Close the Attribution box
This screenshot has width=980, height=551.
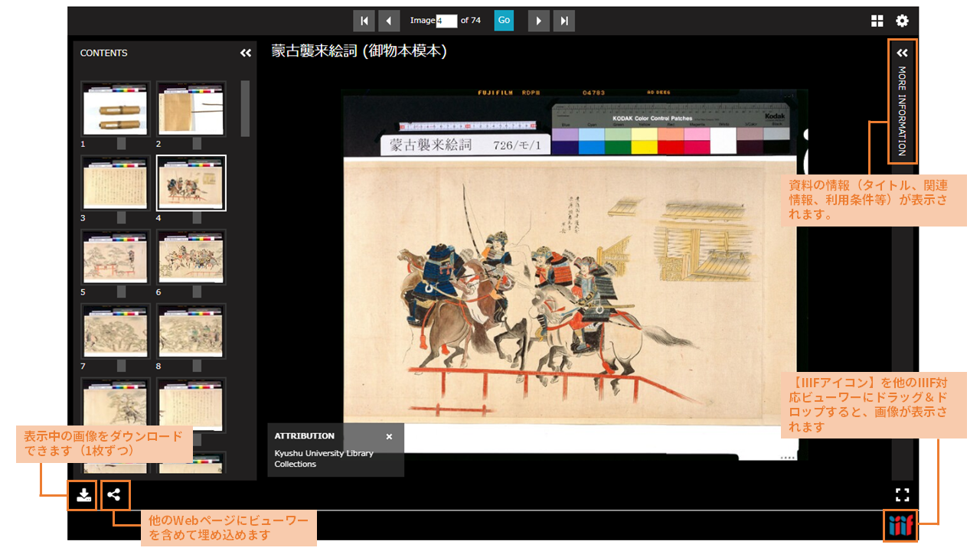pos(389,436)
